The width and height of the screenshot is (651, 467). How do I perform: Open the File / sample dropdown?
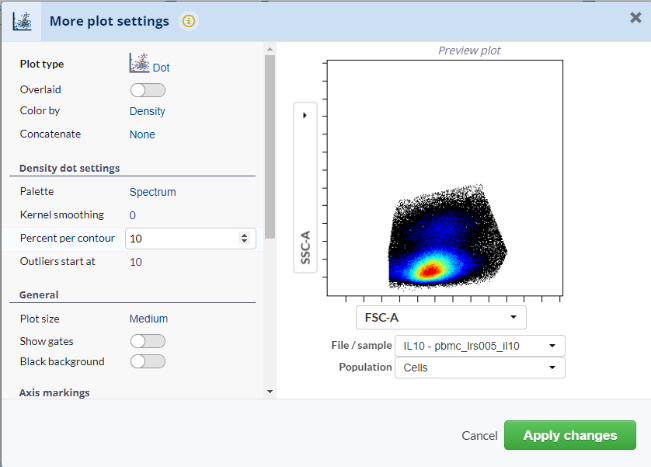(x=479, y=346)
